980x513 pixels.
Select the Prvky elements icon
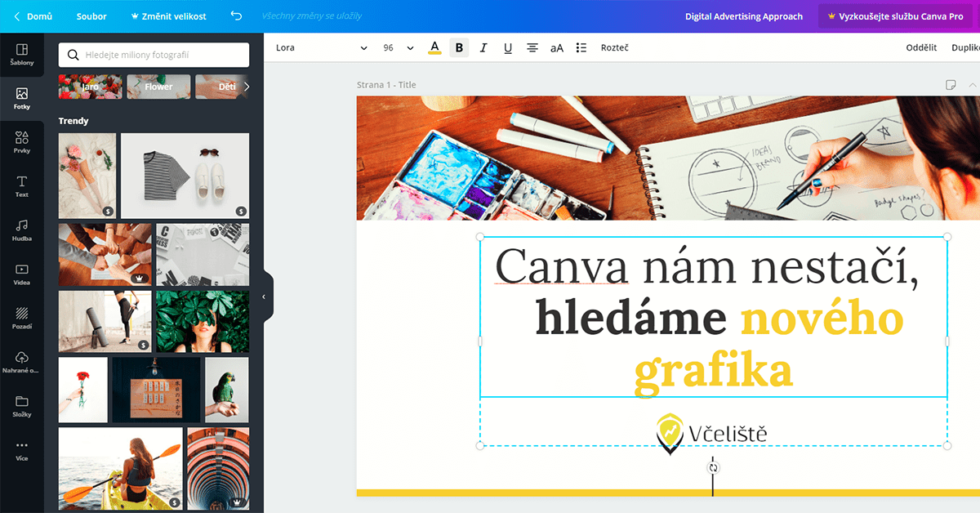click(x=22, y=142)
